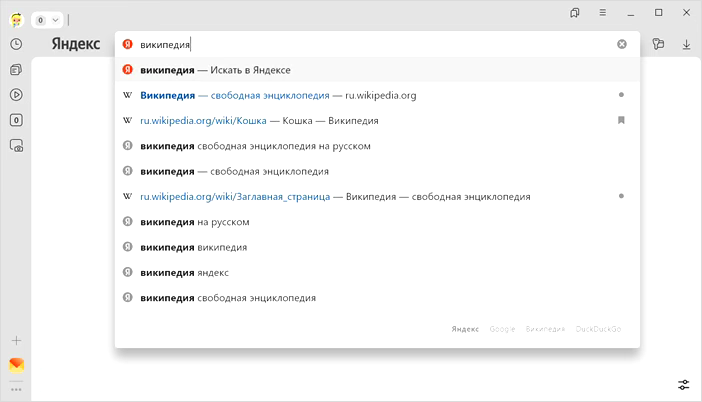This screenshot has width=702, height=402.
Task: Select suggestion 'википедия яндекс'
Action: (185, 272)
